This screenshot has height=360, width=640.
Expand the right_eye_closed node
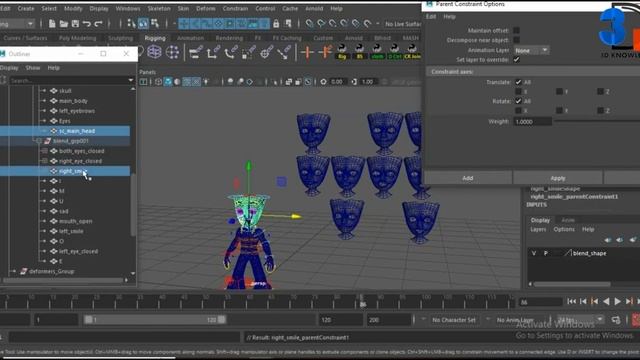44,161
